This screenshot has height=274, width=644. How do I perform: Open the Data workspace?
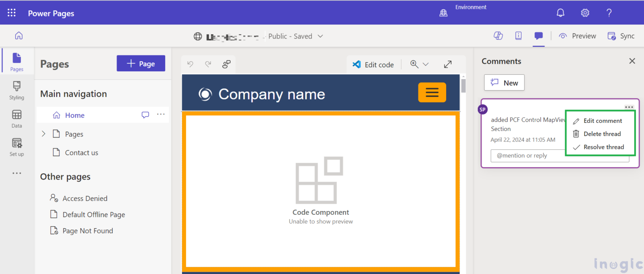(16, 118)
